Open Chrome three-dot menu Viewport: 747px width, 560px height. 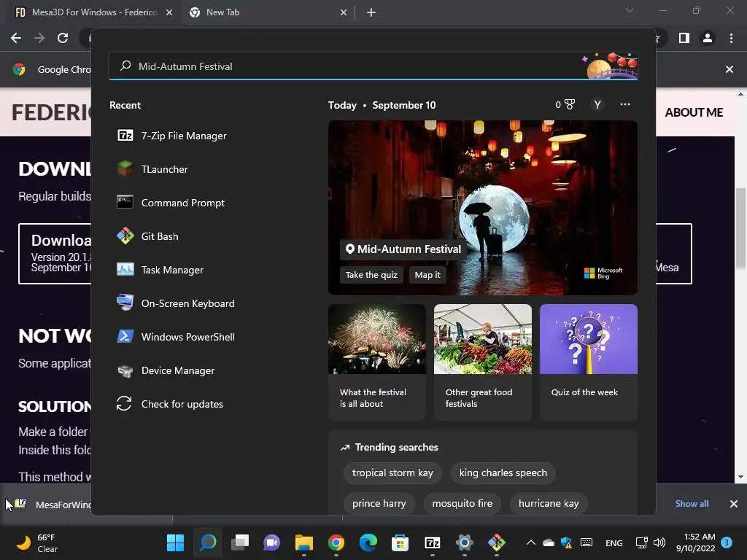pyautogui.click(x=731, y=38)
